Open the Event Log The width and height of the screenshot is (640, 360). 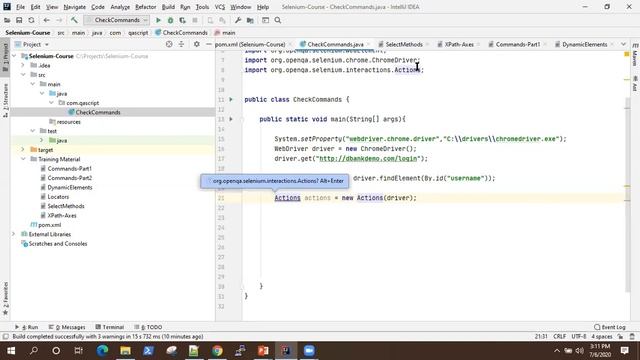[x=610, y=327]
